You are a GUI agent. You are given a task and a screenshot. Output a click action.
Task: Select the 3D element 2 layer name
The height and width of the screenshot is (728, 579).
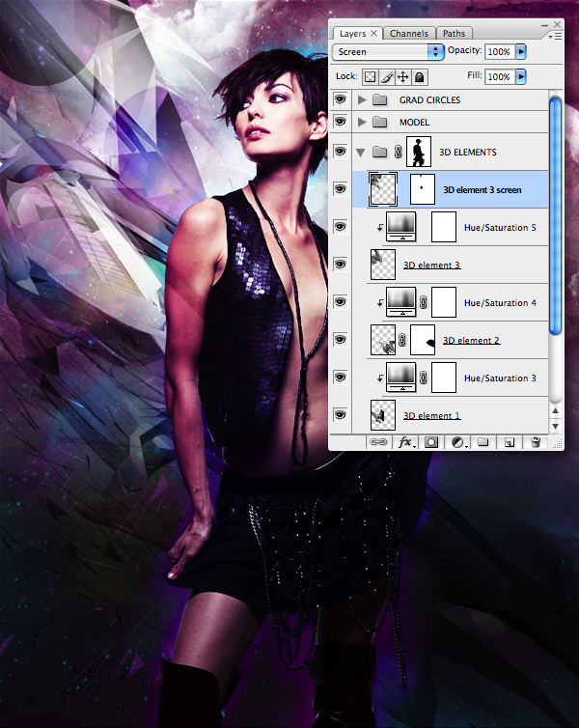click(471, 340)
